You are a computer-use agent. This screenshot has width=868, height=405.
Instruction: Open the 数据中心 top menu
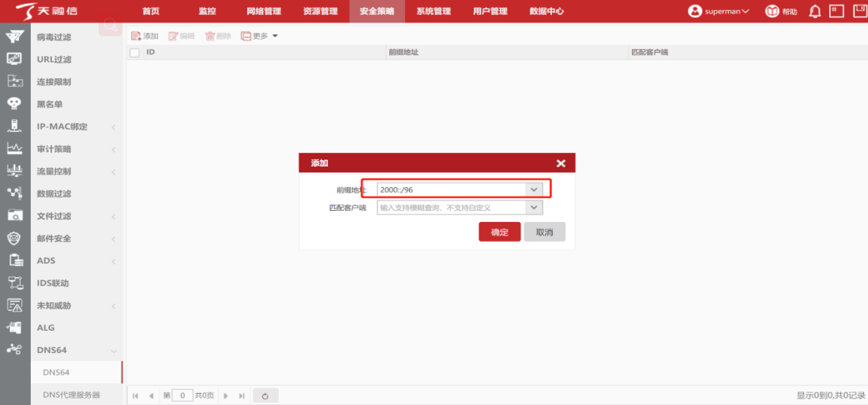point(547,11)
